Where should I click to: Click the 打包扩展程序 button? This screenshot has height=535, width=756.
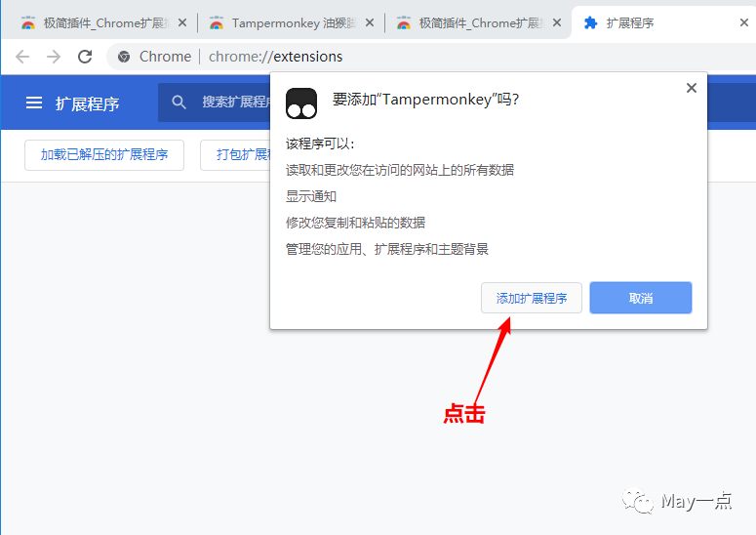point(235,155)
